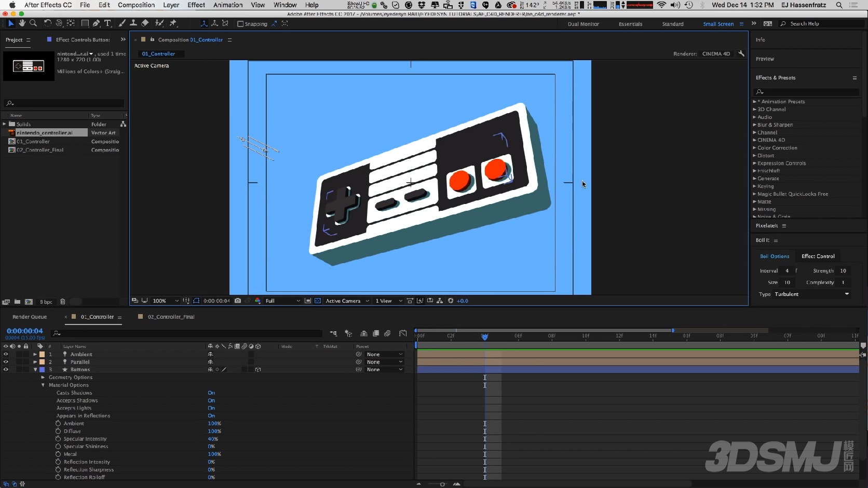The height and width of the screenshot is (488, 868).
Task: Select the Pen tool
Action: (96, 23)
